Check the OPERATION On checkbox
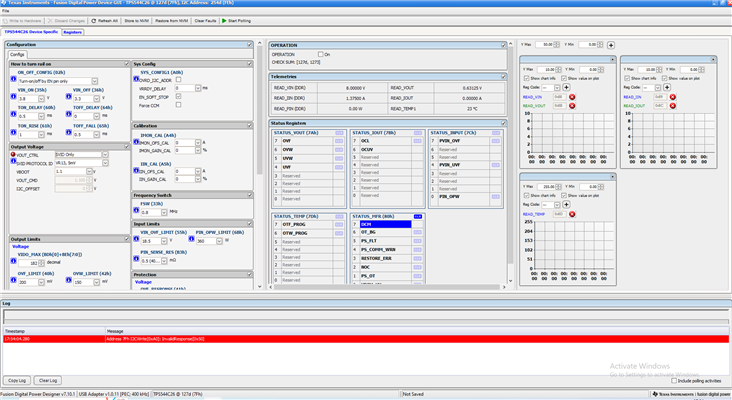The image size is (732, 400). click(320, 54)
